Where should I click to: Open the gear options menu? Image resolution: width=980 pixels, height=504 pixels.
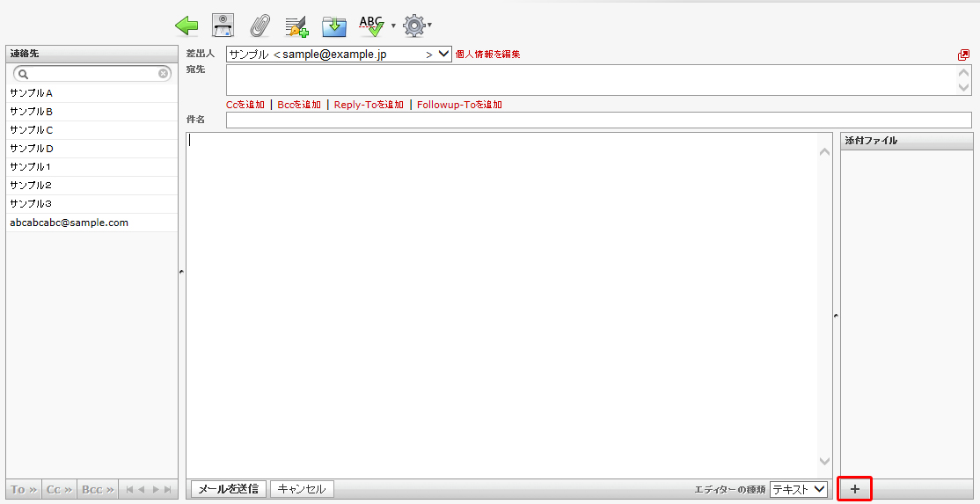tap(413, 26)
